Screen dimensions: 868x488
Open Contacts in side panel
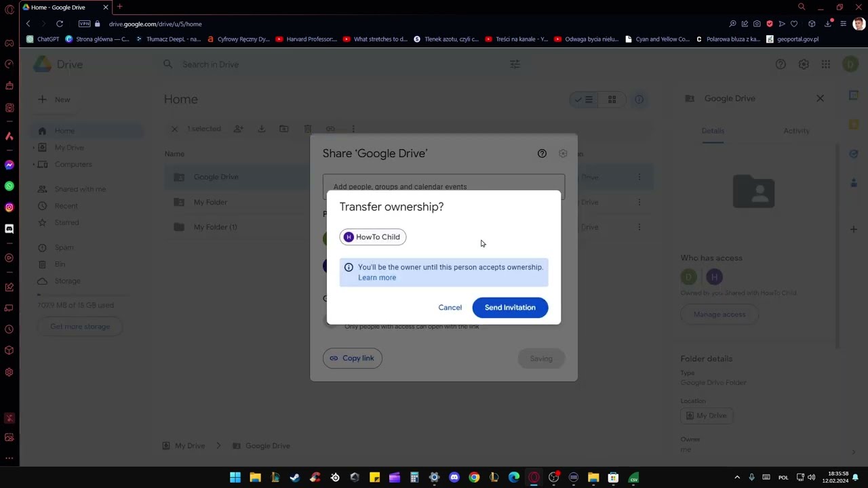854,183
